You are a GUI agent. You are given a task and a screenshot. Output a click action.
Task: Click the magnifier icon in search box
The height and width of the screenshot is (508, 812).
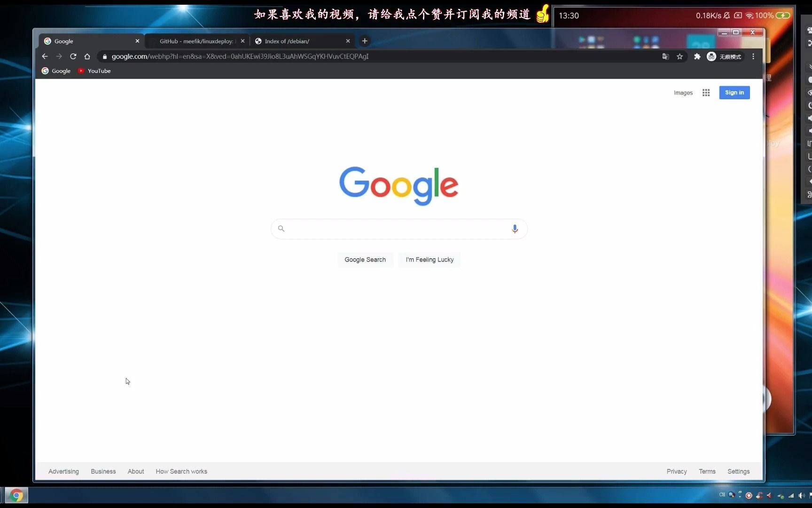tap(281, 229)
